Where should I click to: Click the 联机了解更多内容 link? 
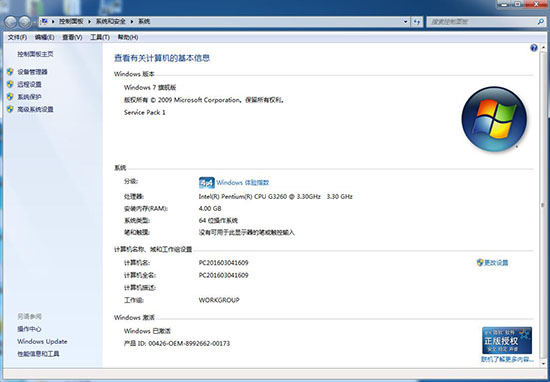coord(507,360)
